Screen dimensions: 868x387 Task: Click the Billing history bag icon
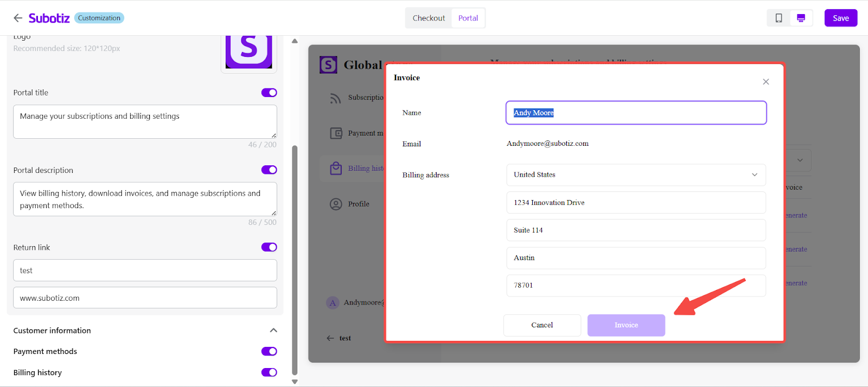click(336, 169)
